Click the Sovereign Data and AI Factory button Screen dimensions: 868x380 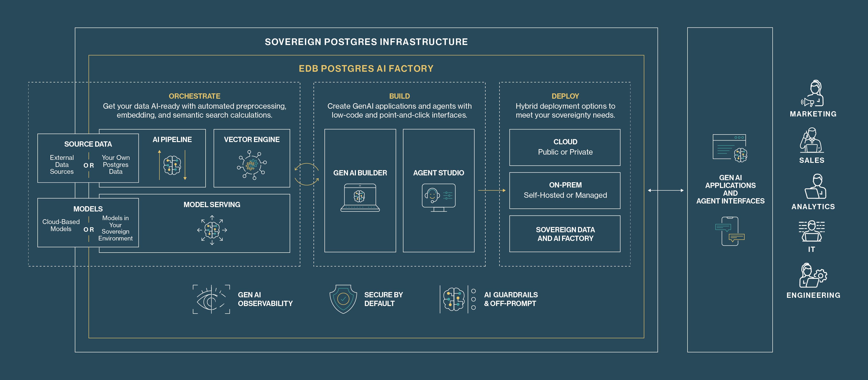click(565, 234)
